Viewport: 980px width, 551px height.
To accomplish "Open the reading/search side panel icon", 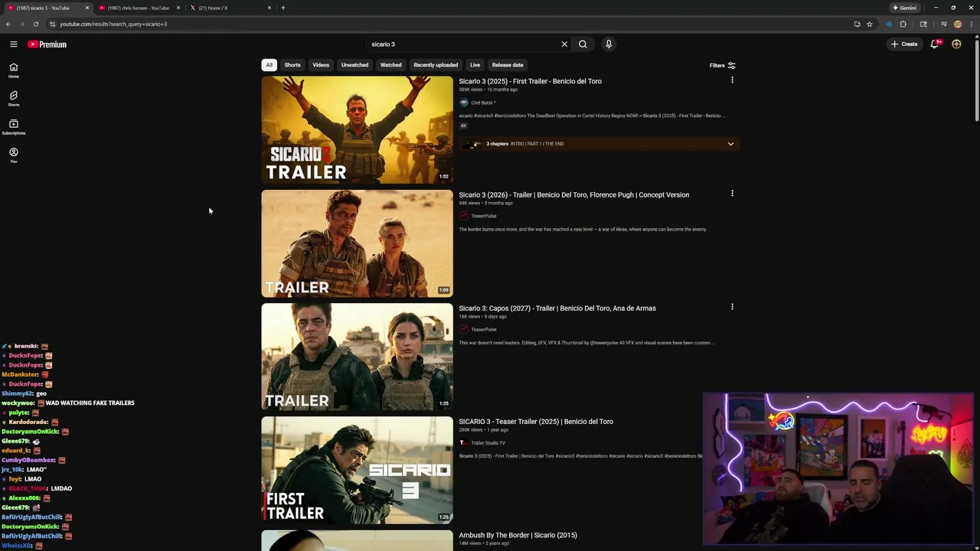I will pos(923,24).
